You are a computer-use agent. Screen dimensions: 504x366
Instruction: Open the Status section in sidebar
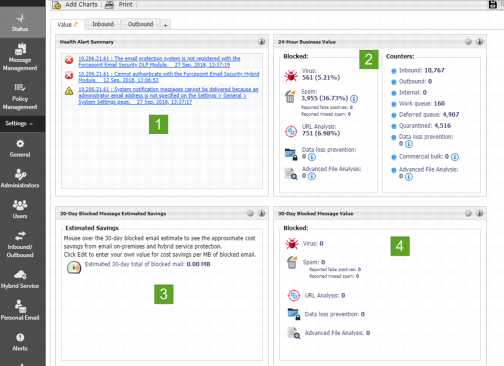(x=20, y=22)
